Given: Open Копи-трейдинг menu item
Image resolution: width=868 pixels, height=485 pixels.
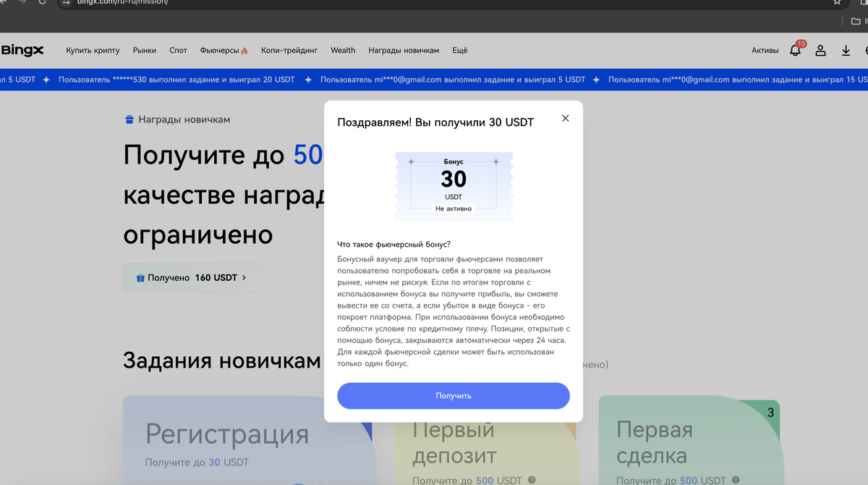Looking at the screenshot, I should tap(289, 51).
